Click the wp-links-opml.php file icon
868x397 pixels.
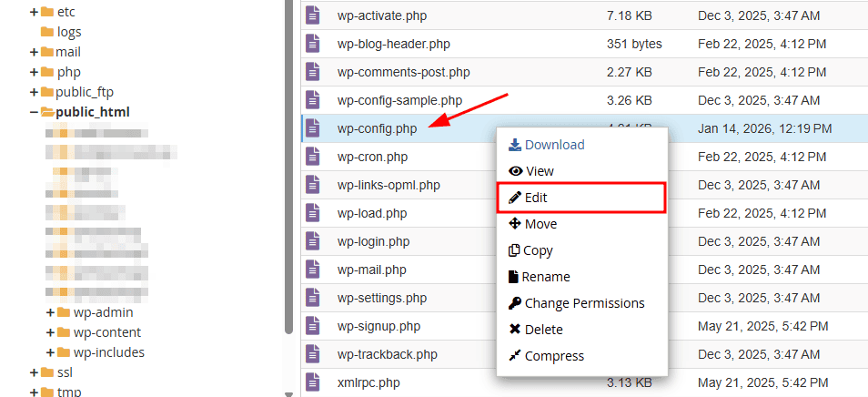tap(313, 185)
